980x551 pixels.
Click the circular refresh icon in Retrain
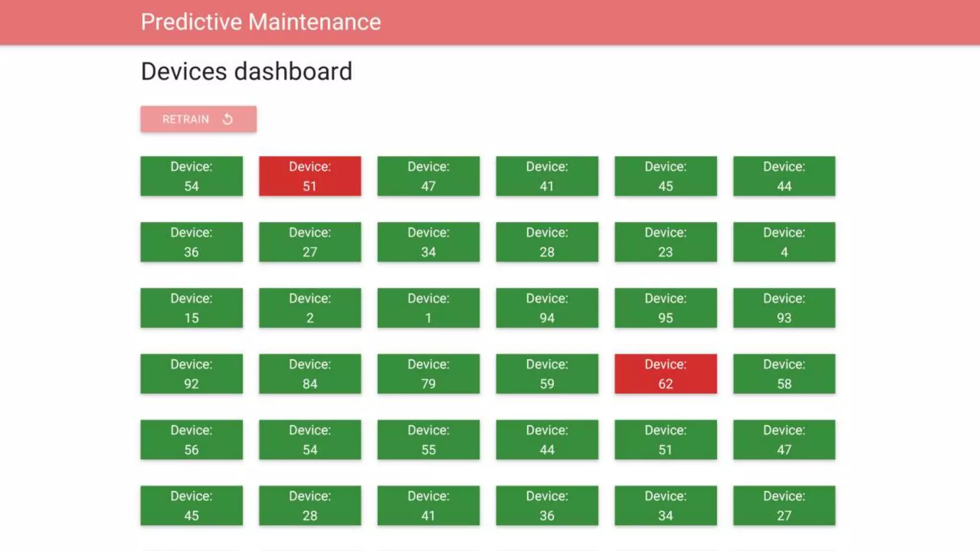[228, 119]
